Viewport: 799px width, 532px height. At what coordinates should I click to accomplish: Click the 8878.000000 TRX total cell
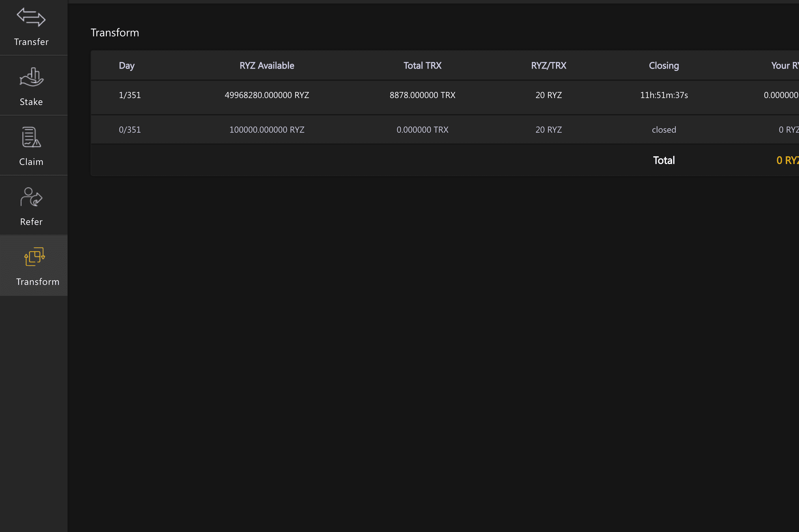[422, 95]
